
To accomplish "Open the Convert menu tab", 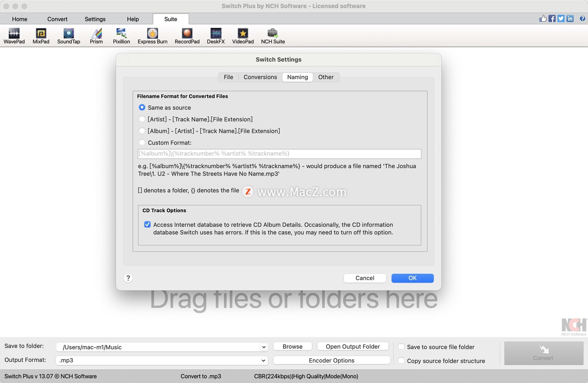I will [57, 19].
